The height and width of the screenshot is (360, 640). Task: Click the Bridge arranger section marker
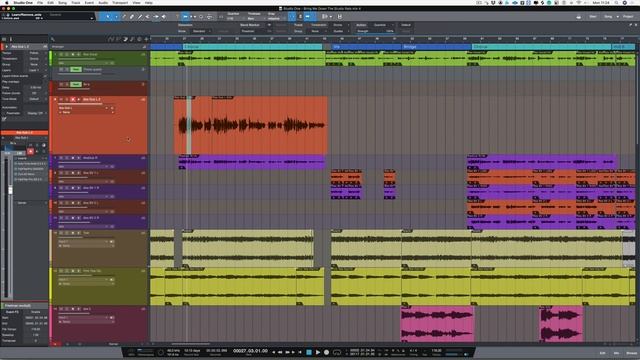click(x=436, y=47)
